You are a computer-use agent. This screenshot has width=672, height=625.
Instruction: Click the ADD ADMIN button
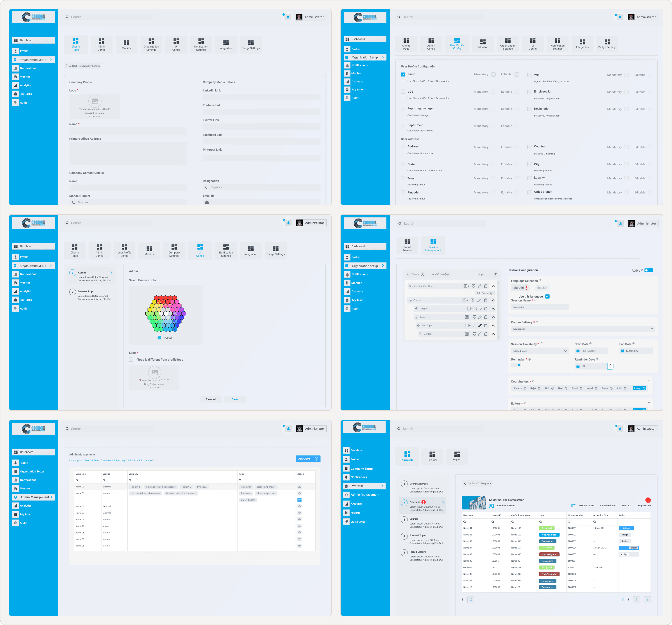[308, 459]
